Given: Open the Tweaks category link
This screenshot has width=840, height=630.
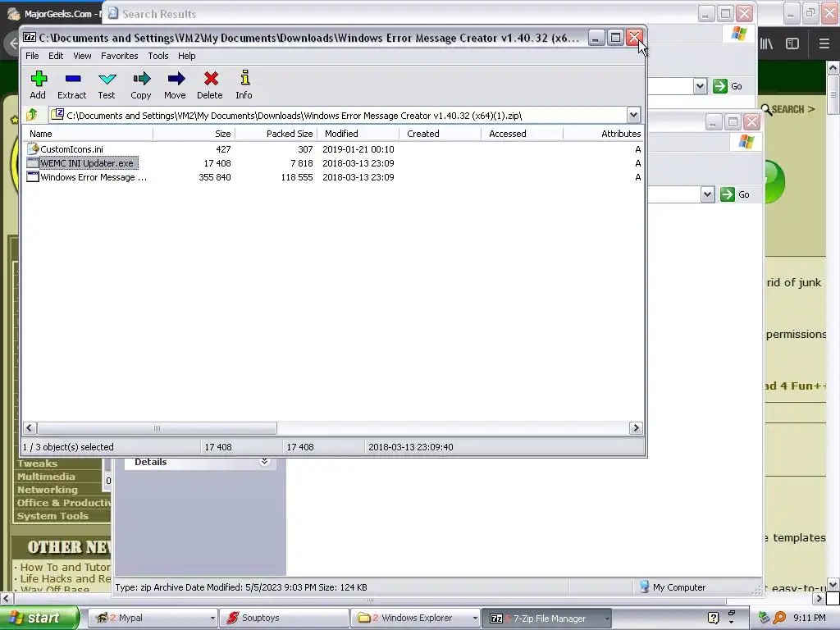Looking at the screenshot, I should (37, 464).
